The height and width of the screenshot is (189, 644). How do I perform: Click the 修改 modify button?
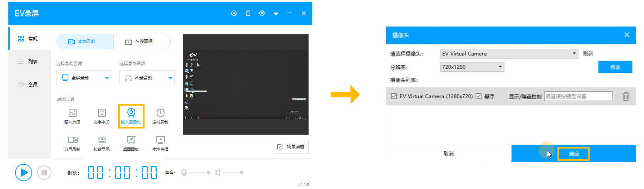pyautogui.click(x=615, y=67)
